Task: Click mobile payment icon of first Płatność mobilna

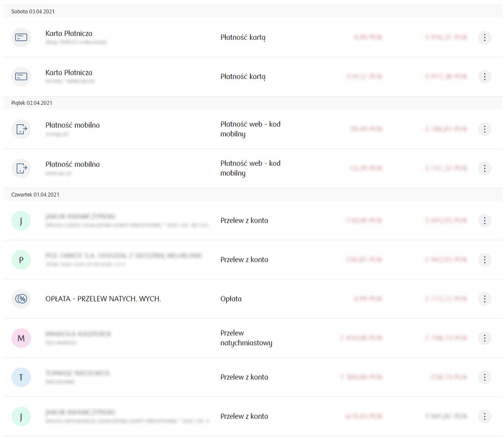Action: (x=21, y=129)
